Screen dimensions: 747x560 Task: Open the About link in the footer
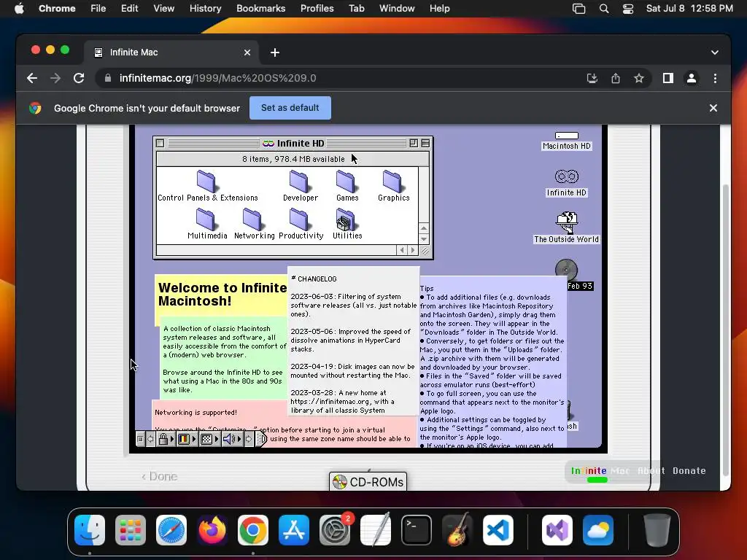[x=651, y=470]
